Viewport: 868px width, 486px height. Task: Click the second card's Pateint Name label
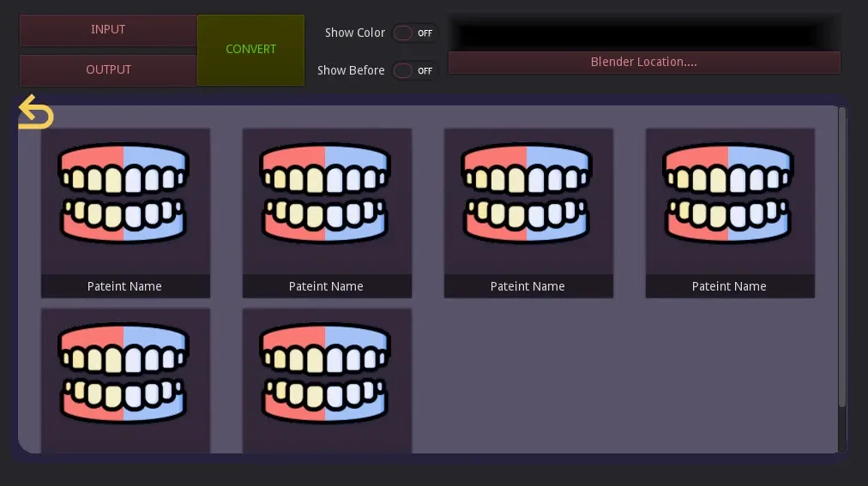coord(326,286)
